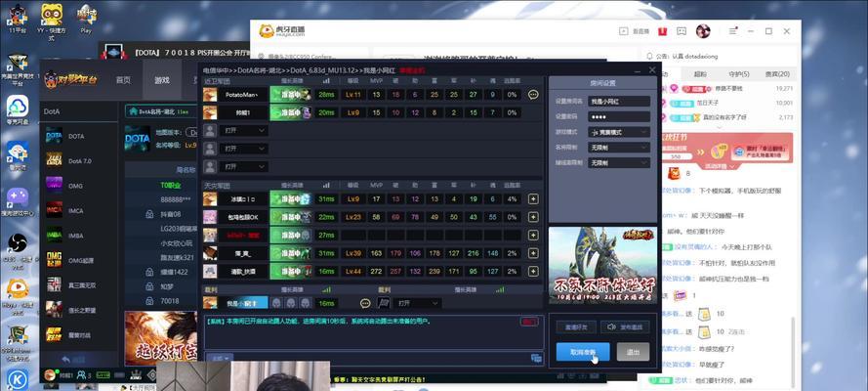The image size is (868, 391).
Task: Click the plus icon in 包鸡包眼OK's row
Action: 533,217
